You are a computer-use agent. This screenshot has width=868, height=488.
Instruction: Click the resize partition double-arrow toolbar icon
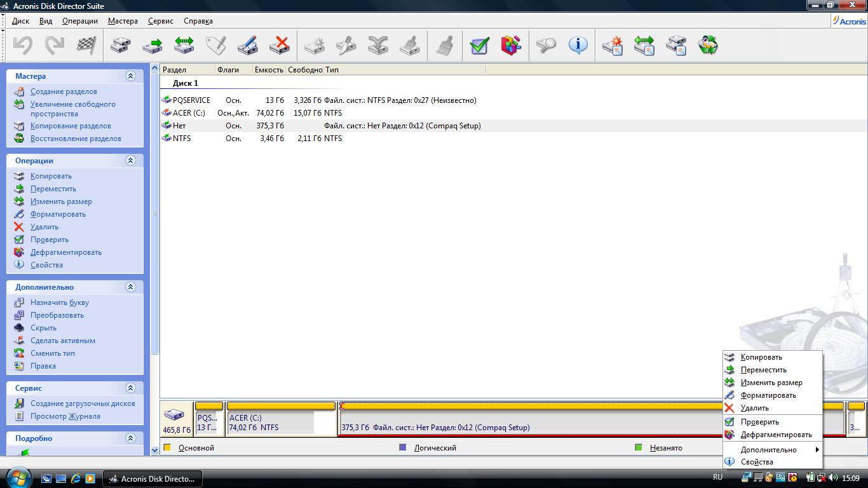point(184,45)
